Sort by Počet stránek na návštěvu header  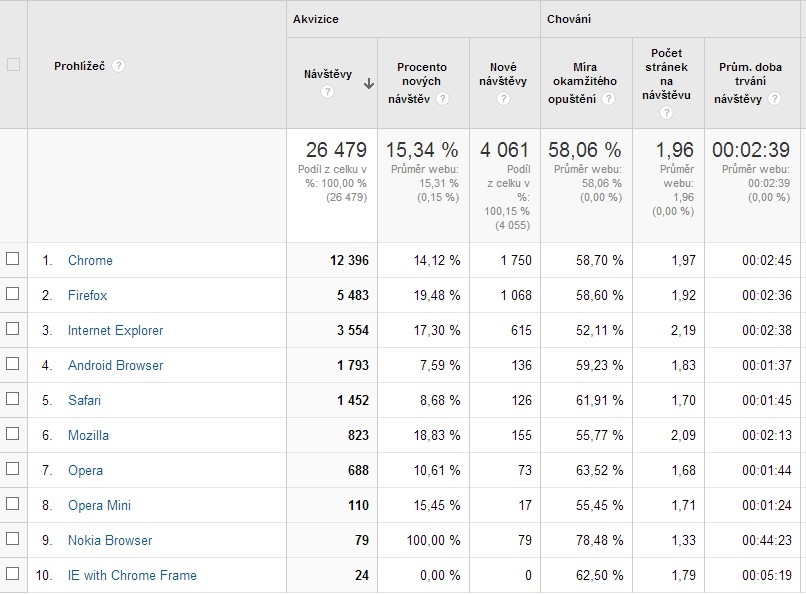pos(667,74)
